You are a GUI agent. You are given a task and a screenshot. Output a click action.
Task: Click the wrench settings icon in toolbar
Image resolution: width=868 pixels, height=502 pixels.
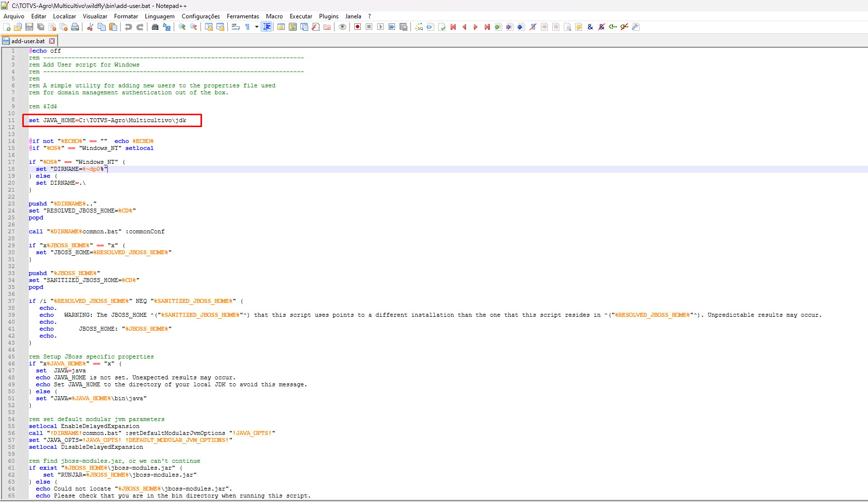pos(636,27)
